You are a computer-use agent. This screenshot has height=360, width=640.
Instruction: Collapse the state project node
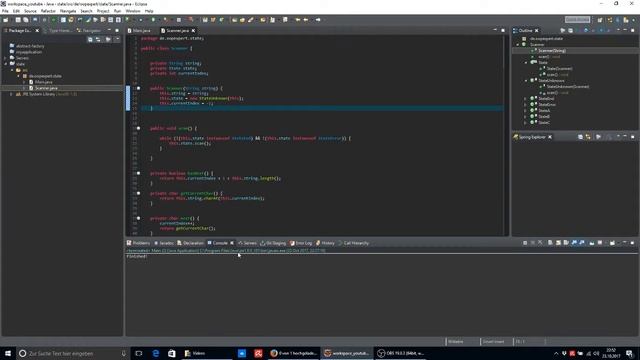(x=5, y=64)
